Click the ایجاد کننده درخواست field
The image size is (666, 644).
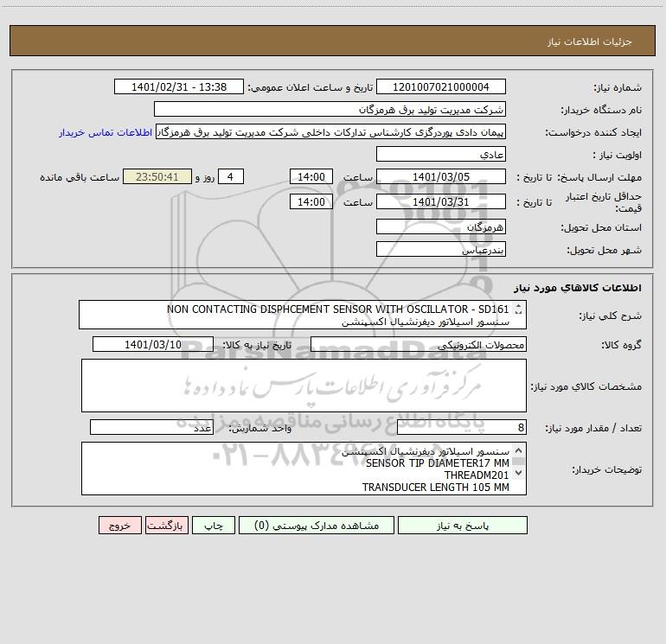coord(331,132)
